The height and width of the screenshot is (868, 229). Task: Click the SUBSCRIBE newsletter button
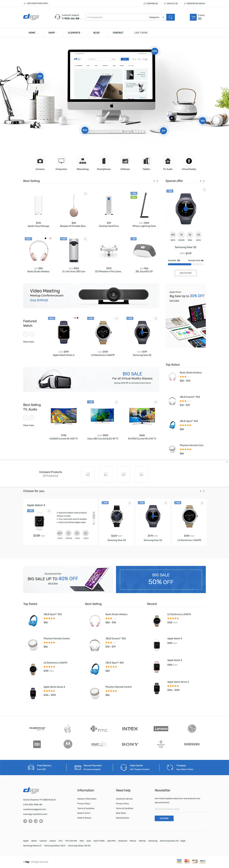pyautogui.click(x=164, y=818)
